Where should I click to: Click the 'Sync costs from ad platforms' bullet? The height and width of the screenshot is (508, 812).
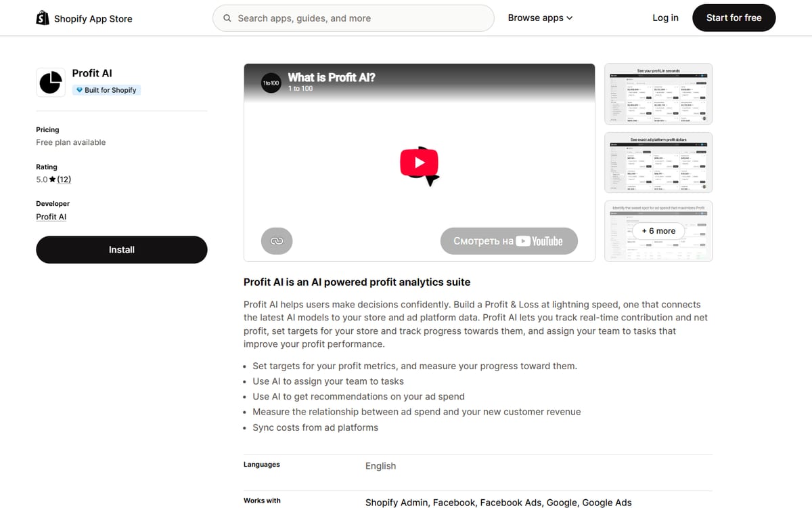pyautogui.click(x=315, y=427)
